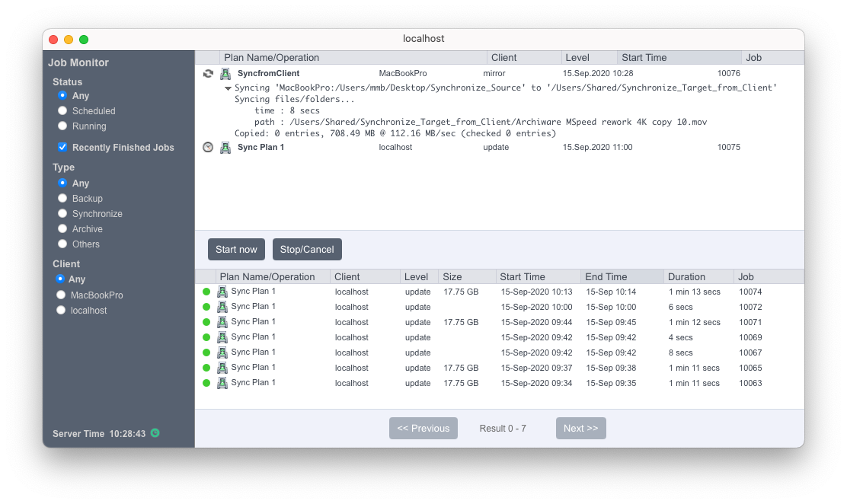The height and width of the screenshot is (504, 847).
Task: Click the plan icon in the job 10067 row
Action: click(222, 352)
